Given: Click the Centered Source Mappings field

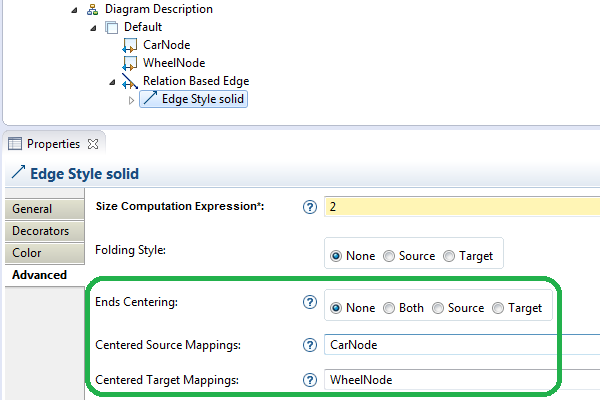Looking at the screenshot, I should [460, 345].
